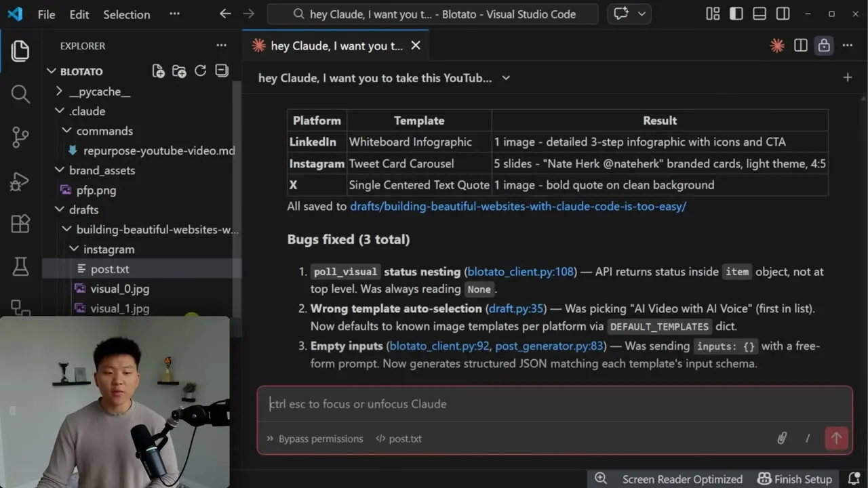868x488 pixels.
Task: Open the Edit menu
Action: coord(79,14)
